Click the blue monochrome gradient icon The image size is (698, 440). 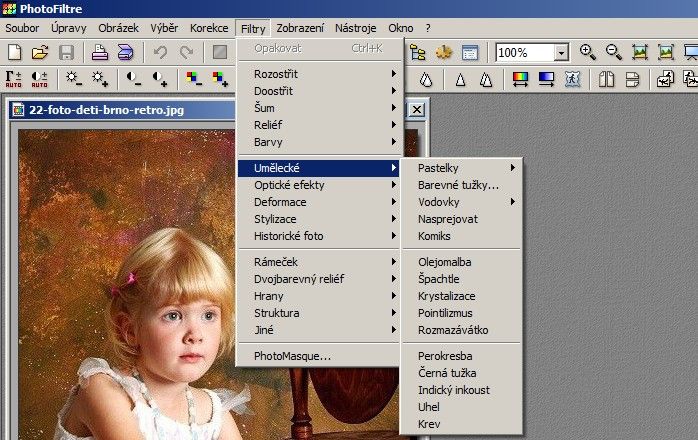point(546,79)
